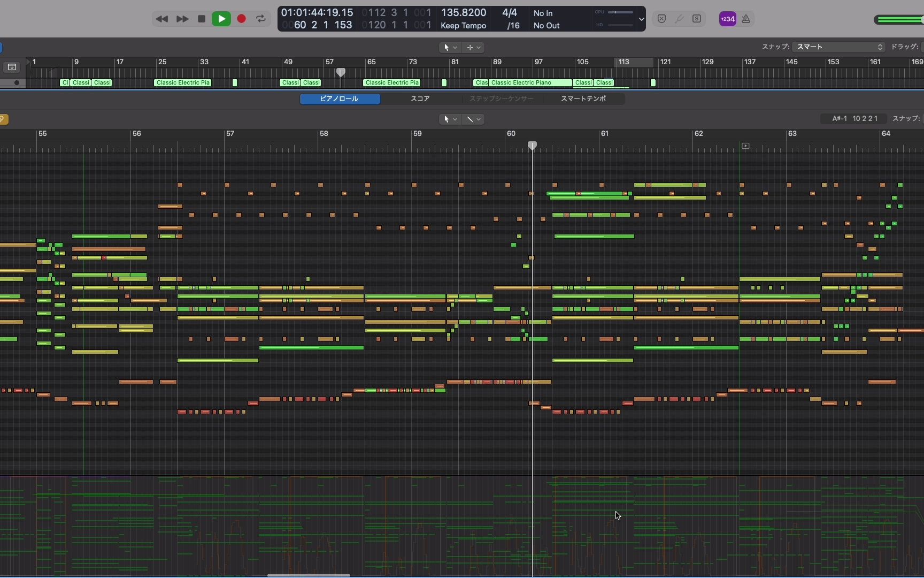Click the rewind transport button
The image size is (924, 578).
161,19
